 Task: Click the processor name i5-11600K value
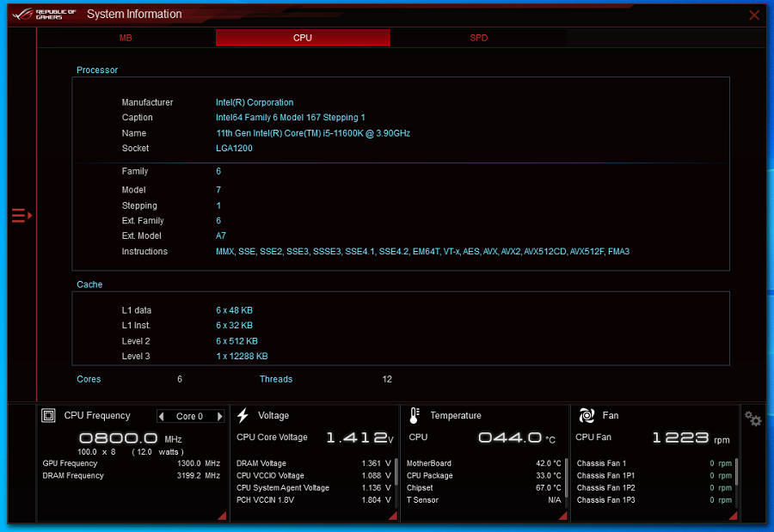(313, 133)
